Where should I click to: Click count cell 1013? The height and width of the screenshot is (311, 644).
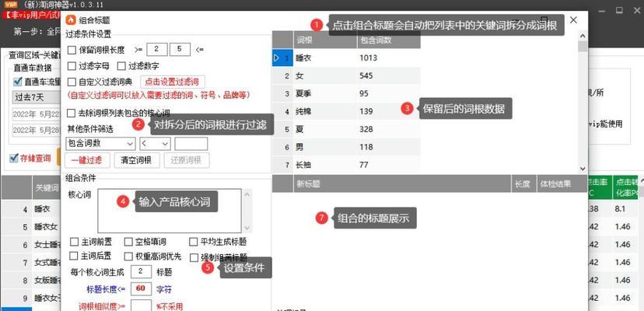[x=389, y=58]
